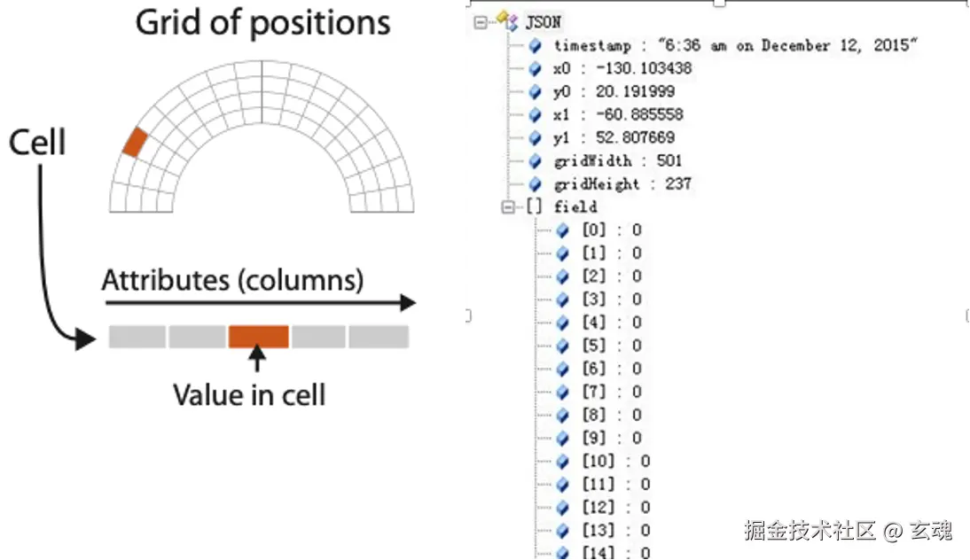Click the icon for field index [2]
Viewport: 970px width, 560px height.
pyautogui.click(x=562, y=276)
